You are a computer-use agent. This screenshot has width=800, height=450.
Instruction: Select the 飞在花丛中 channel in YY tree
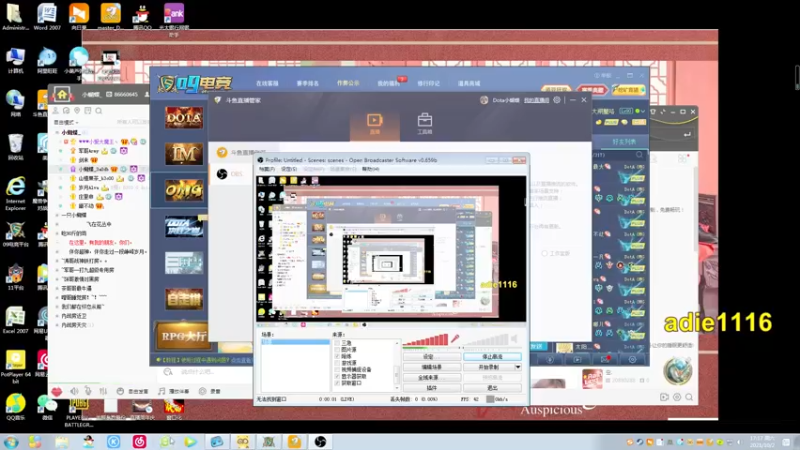point(99,224)
